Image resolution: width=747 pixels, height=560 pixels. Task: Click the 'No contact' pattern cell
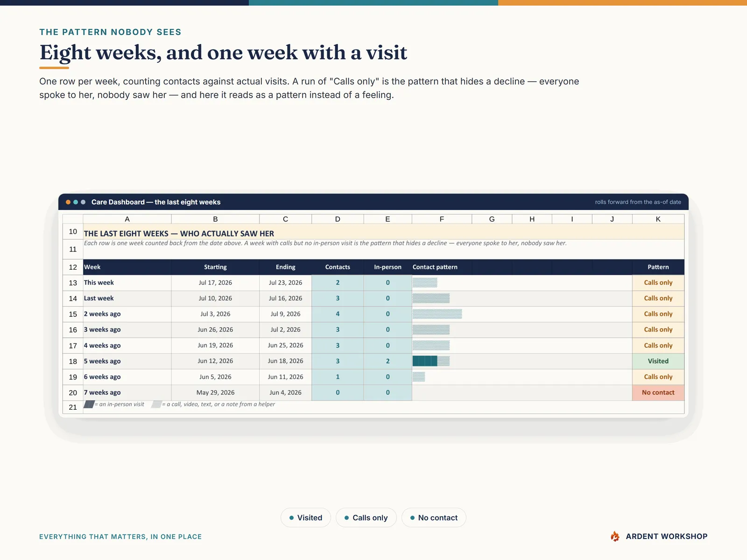click(x=658, y=392)
